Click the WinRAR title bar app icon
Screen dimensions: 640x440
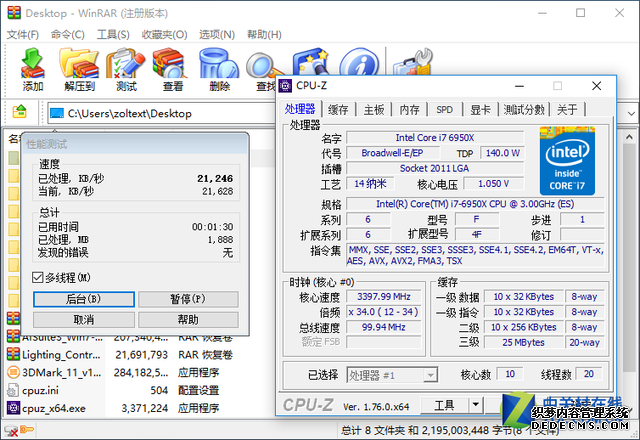[14, 13]
